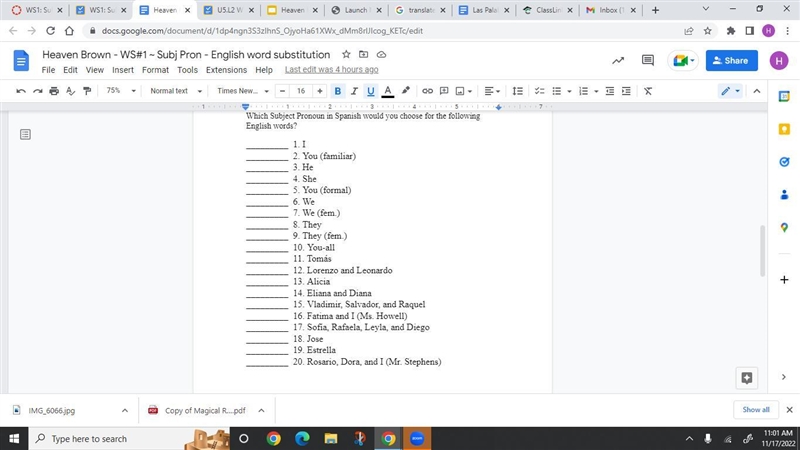Decrease font size with minus button
The image size is (800, 450).
coord(282,91)
